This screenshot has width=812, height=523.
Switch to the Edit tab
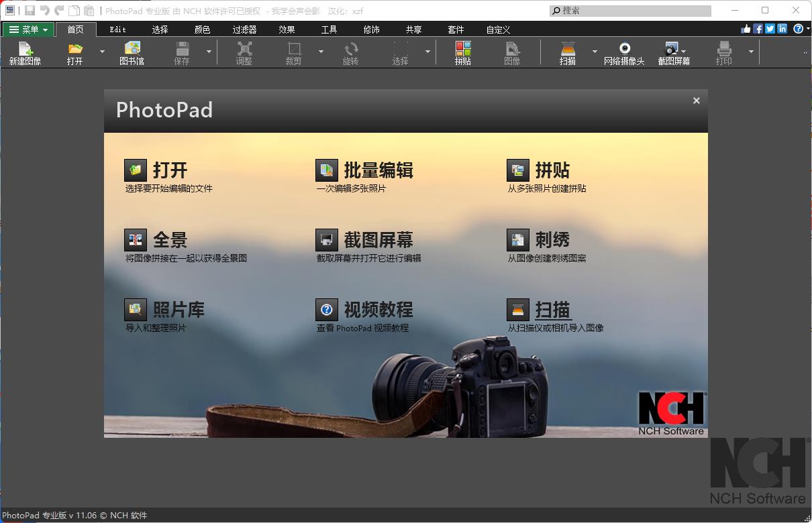pyautogui.click(x=118, y=30)
